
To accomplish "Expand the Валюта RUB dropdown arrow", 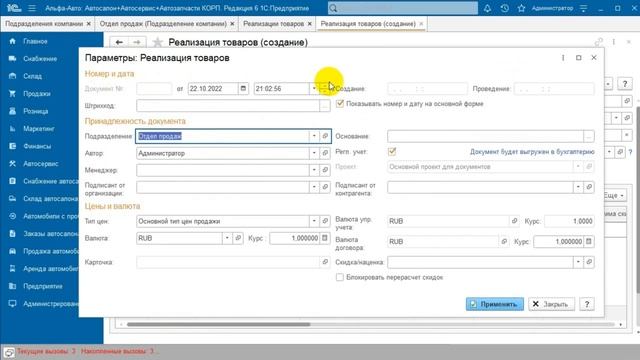I will point(227,238).
